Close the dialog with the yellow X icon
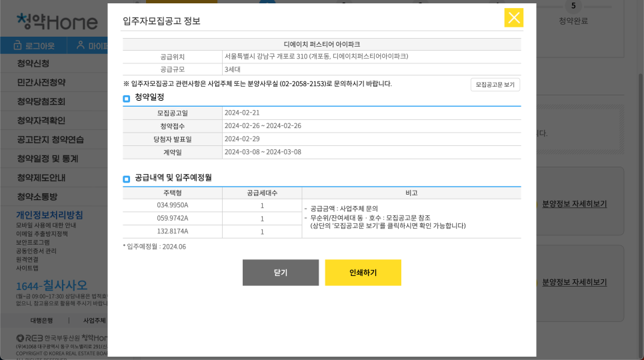 [513, 17]
